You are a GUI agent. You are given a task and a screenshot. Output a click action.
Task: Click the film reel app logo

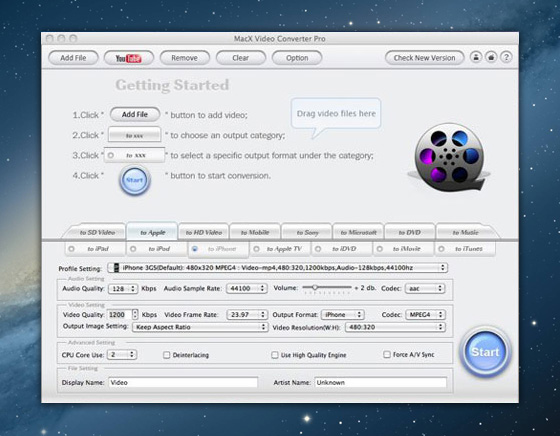click(x=449, y=157)
